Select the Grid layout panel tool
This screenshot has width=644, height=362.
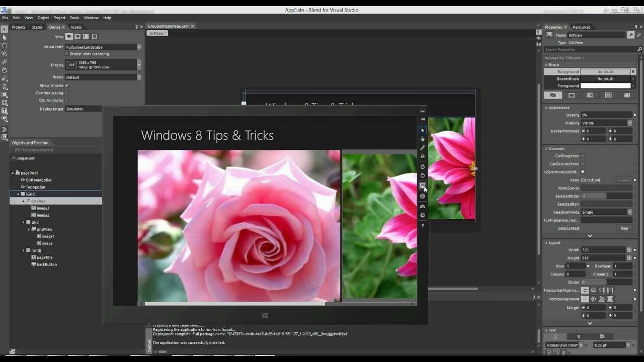tap(5, 103)
